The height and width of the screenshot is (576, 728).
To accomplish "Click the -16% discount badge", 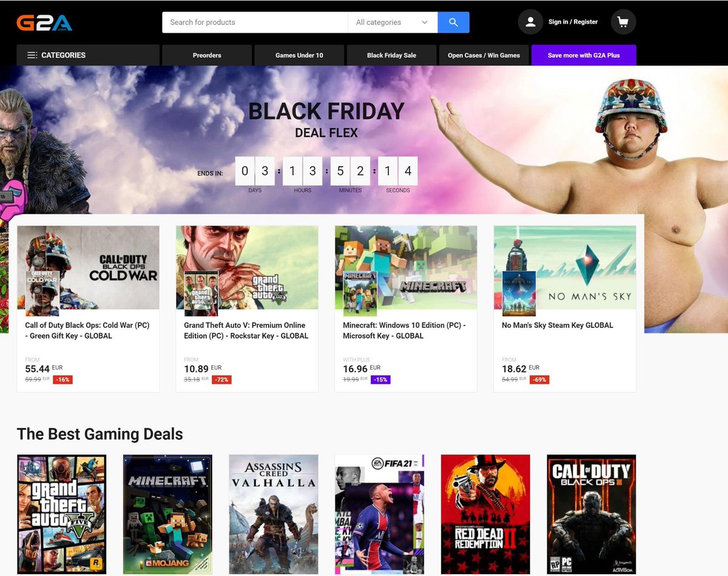I will pos(62,380).
